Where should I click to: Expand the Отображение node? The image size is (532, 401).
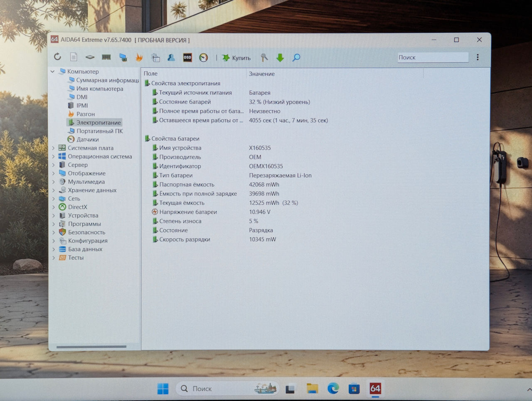tap(54, 173)
